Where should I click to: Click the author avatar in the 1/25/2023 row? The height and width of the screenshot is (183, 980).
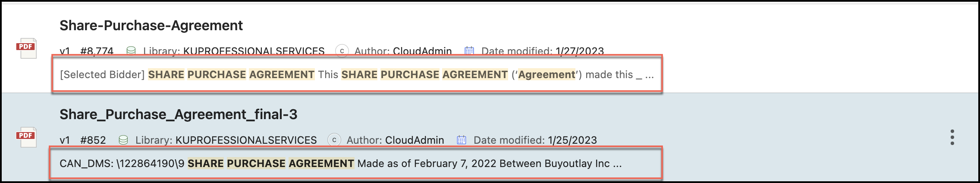point(334,140)
